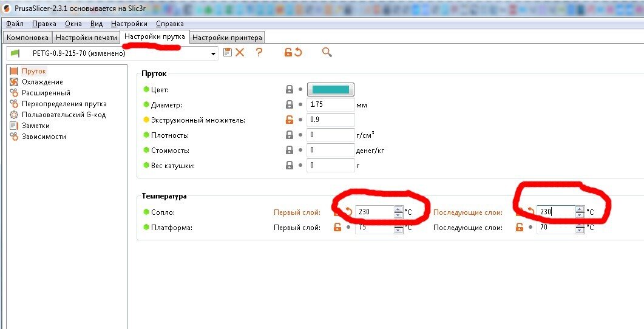Save the current filament preset
This screenshot has height=329, width=644.
[x=227, y=52]
